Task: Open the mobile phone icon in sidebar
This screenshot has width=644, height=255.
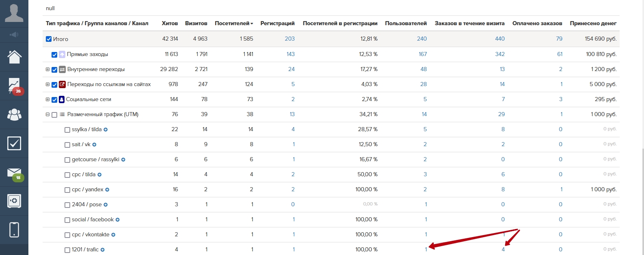Action: pyautogui.click(x=14, y=230)
